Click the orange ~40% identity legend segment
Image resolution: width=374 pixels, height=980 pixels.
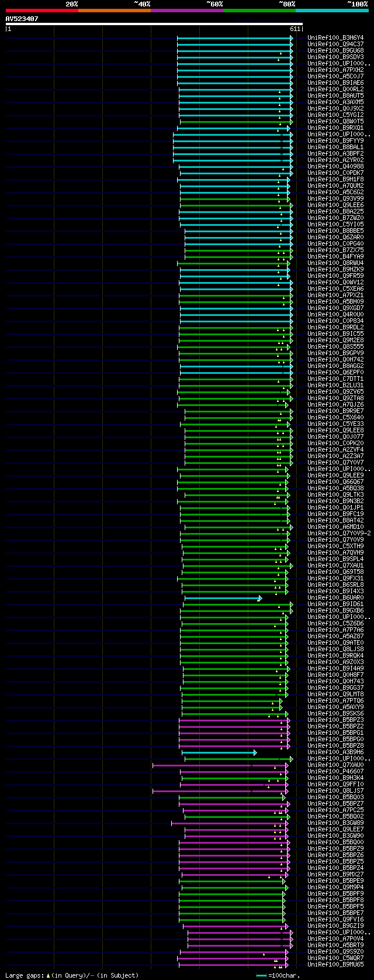[115, 11]
